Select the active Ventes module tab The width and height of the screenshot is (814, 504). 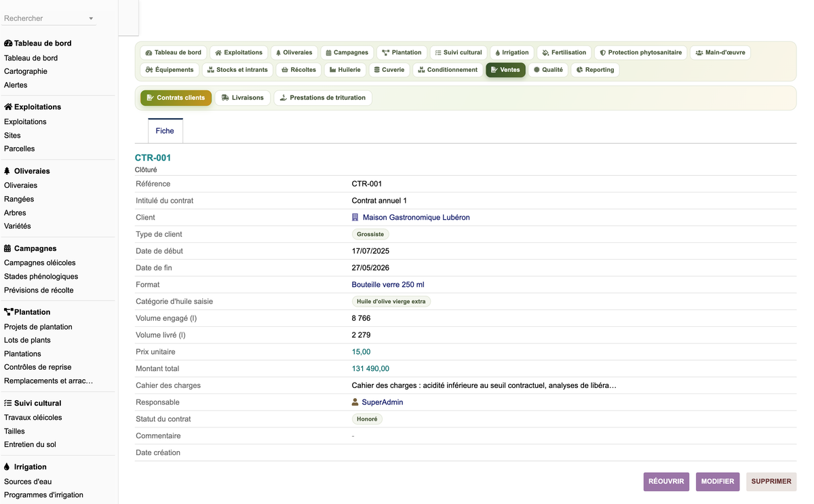pos(505,69)
